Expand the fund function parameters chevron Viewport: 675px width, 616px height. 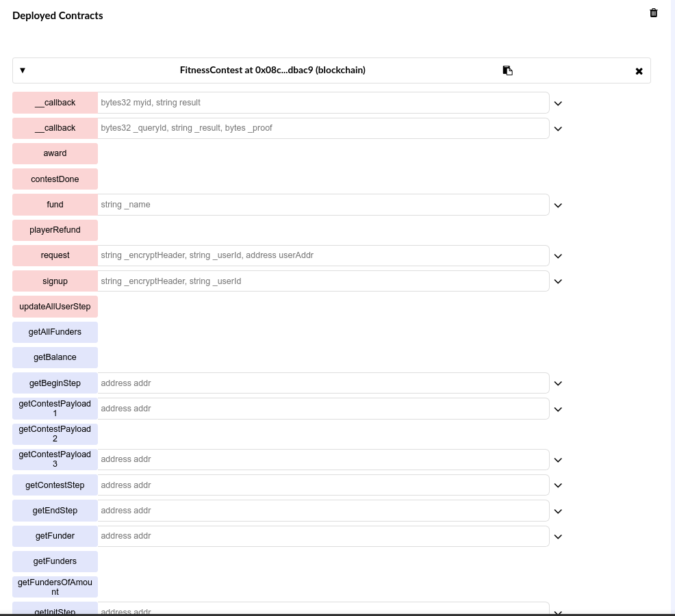coord(558,205)
